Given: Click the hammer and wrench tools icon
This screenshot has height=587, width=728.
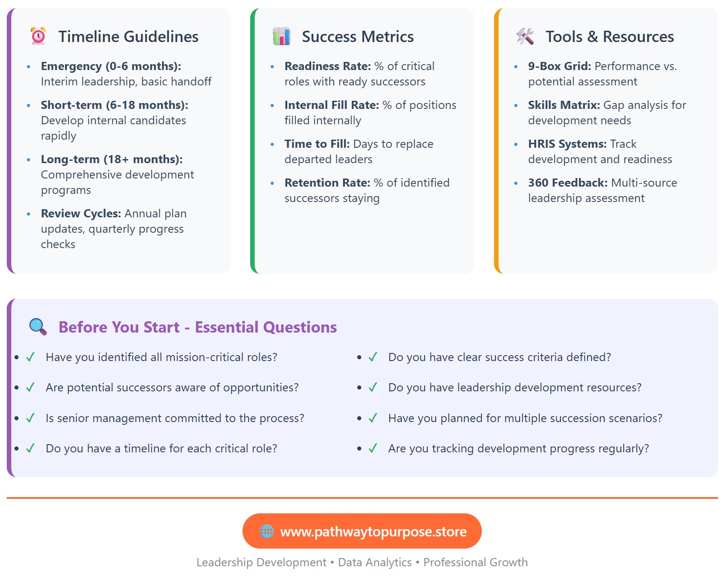Looking at the screenshot, I should point(525,36).
